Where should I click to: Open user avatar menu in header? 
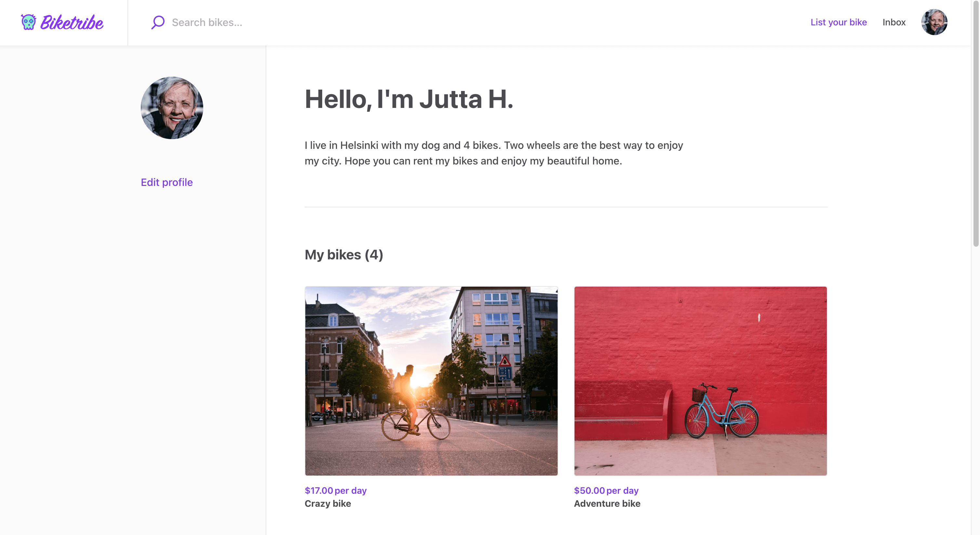tap(934, 22)
